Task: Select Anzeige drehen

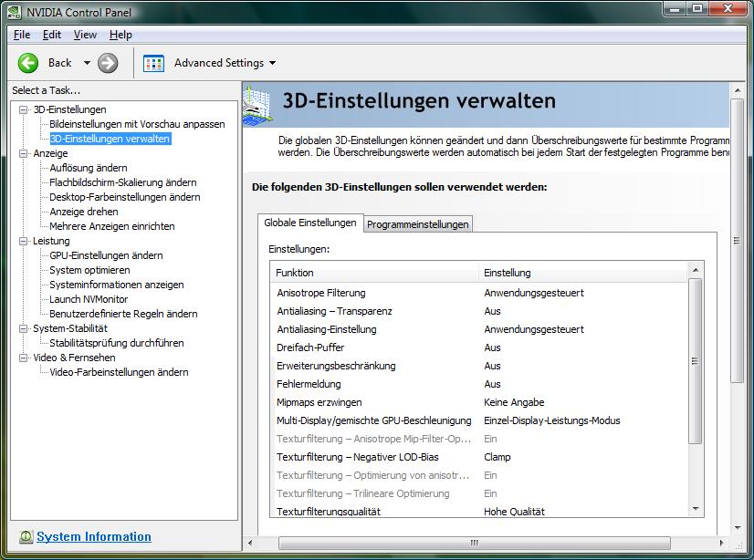Action: click(84, 212)
